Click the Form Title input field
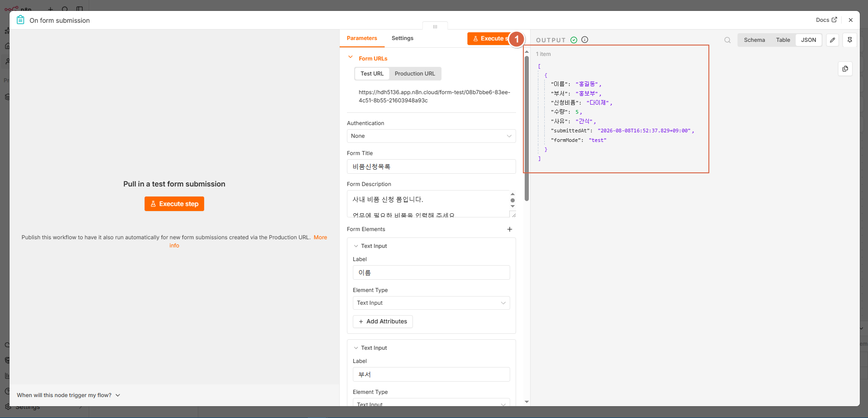The height and width of the screenshot is (418, 868). (x=431, y=166)
